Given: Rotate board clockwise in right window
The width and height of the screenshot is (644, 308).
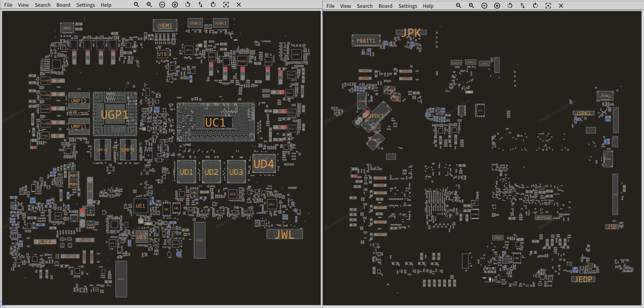Looking at the screenshot, I should (x=535, y=6).
